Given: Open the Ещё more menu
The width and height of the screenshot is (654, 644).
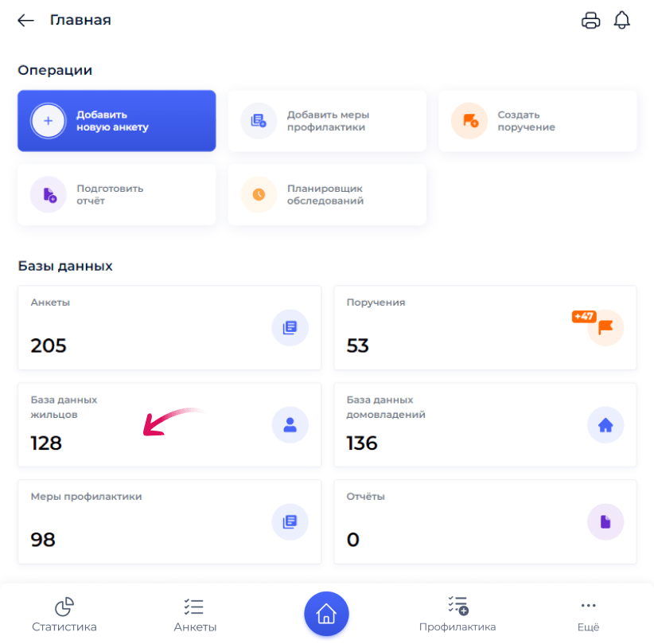Looking at the screenshot, I should 588,615.
